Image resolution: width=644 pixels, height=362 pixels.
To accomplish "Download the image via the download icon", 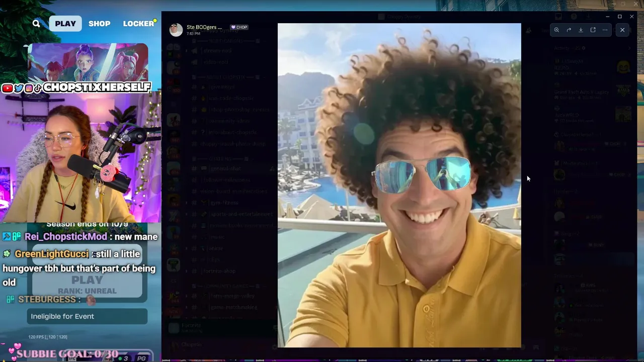I will [581, 30].
